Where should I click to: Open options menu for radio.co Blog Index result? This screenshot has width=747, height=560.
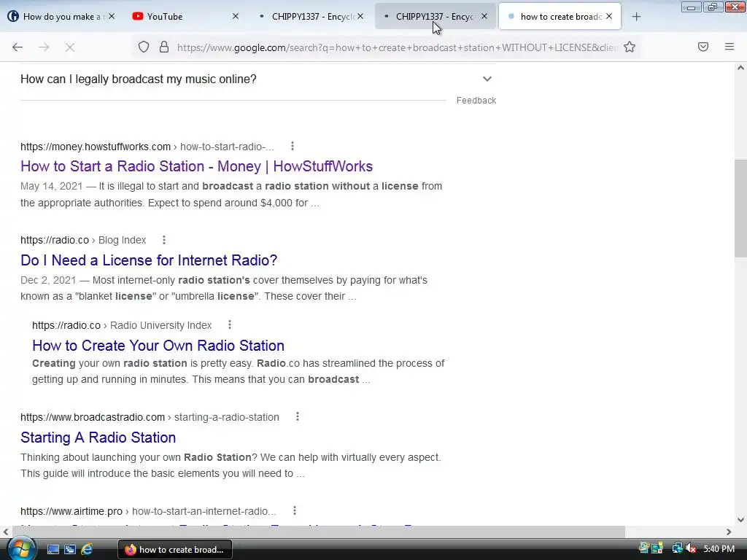tap(164, 240)
